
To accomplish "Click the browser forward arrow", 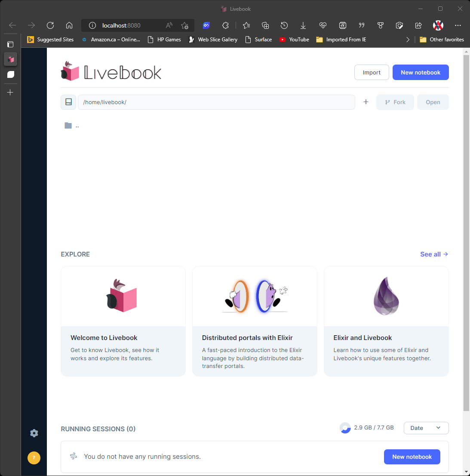I will pos(31,25).
